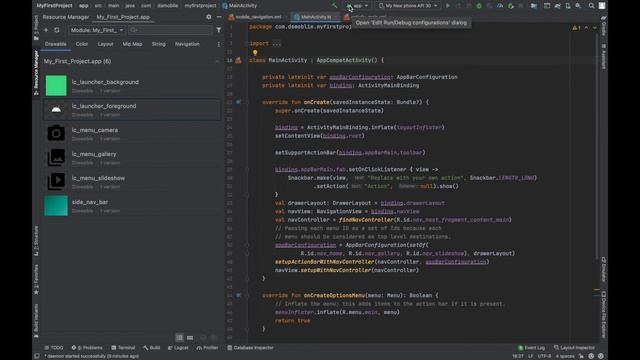Screen dimensions: 640x360
Task: Click the class gutter icon beside MainActivity
Action: [238, 60]
